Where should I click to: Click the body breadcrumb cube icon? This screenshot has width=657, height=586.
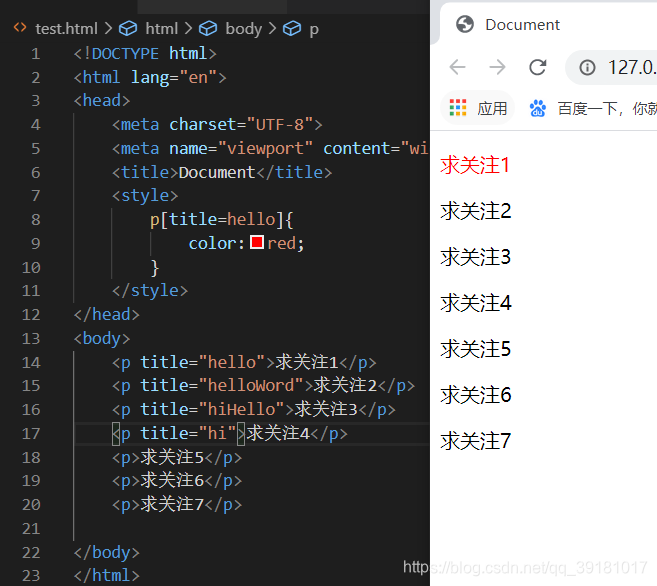coord(208,28)
